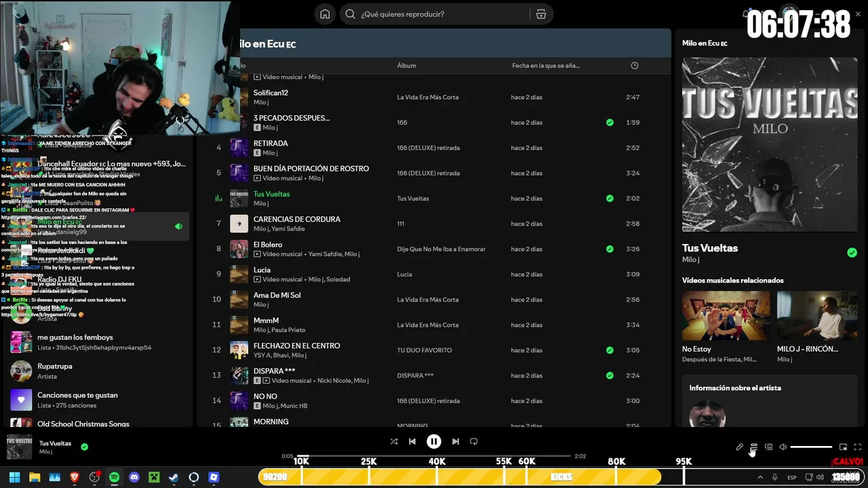The width and height of the screenshot is (868, 488).
Task: Open Steam from taskbar
Action: click(174, 477)
